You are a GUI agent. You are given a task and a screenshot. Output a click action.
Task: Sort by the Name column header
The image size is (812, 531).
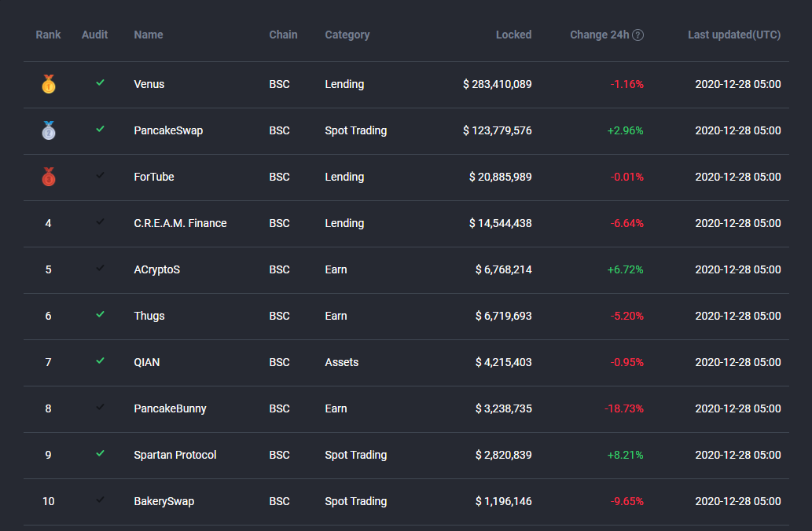[149, 35]
